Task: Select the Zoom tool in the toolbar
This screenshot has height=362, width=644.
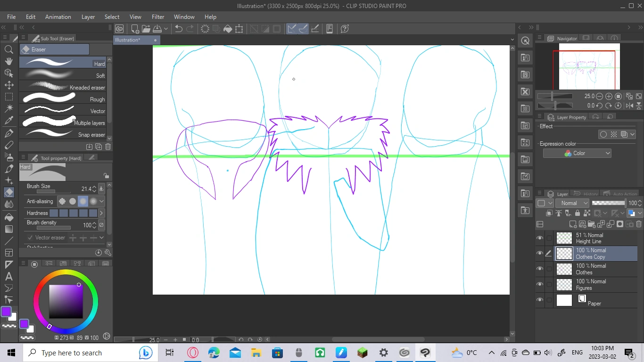Action: point(8,49)
